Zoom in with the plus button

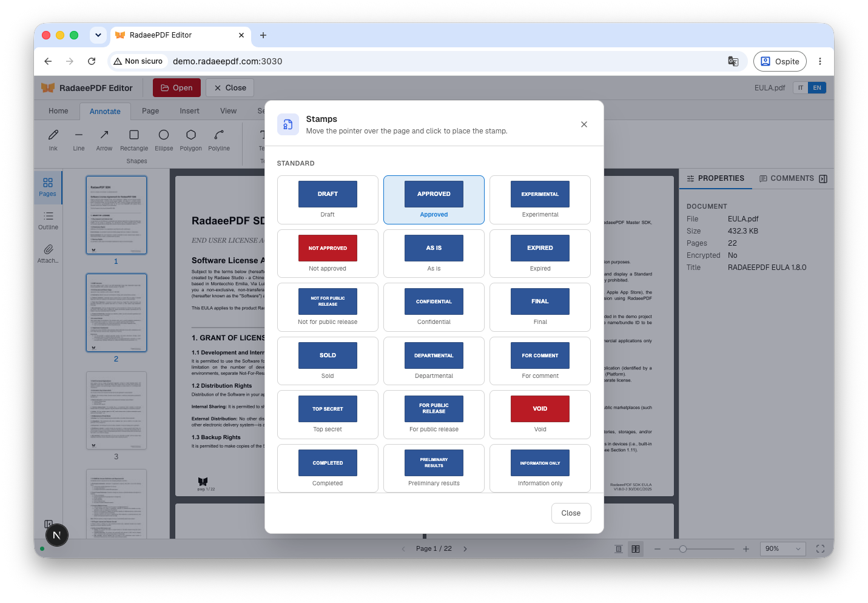click(746, 549)
